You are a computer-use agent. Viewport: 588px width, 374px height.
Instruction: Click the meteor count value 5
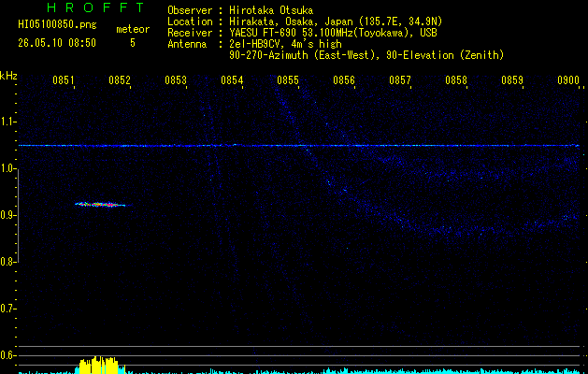pyautogui.click(x=133, y=43)
